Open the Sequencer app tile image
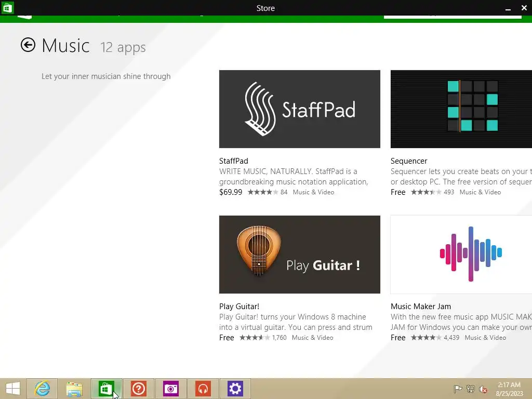Image resolution: width=532 pixels, height=399 pixels. point(461,109)
